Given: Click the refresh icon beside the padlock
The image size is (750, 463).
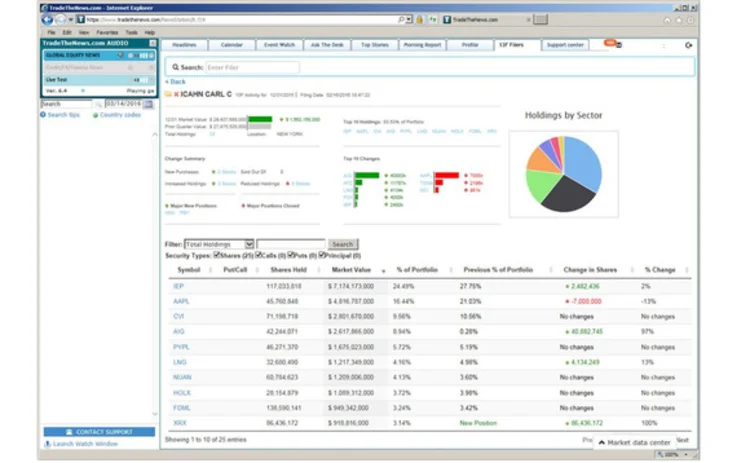Looking at the screenshot, I should pos(433,20).
